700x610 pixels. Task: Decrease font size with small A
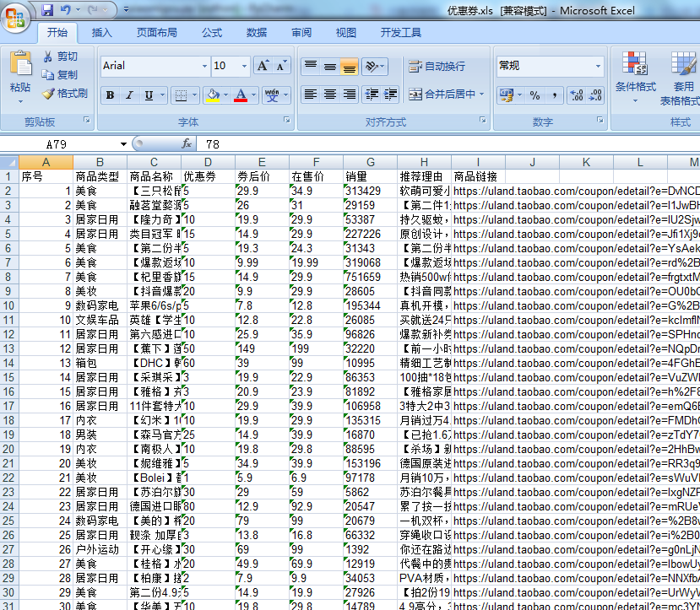281,66
